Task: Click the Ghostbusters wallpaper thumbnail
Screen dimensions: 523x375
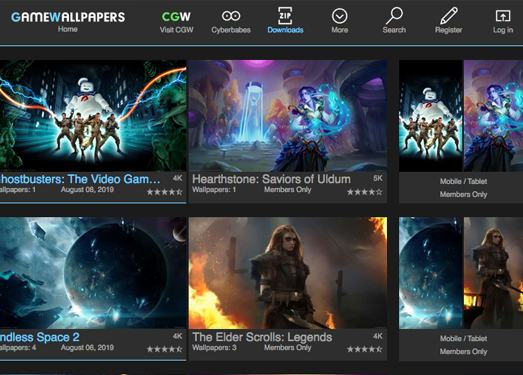Action: pos(93,116)
